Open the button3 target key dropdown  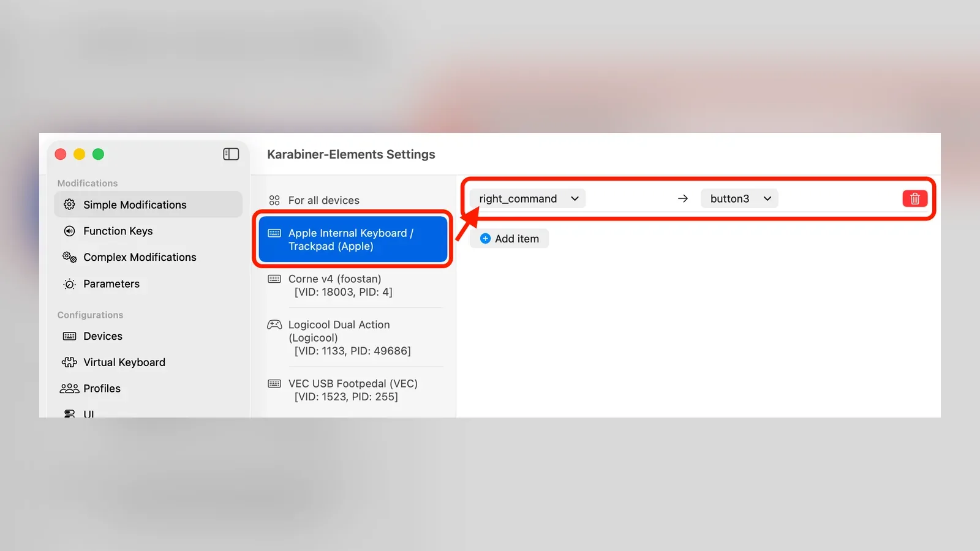click(x=739, y=198)
